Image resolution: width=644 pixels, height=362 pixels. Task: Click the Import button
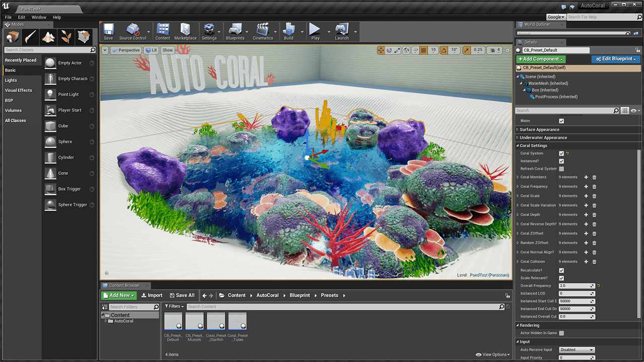click(x=152, y=296)
